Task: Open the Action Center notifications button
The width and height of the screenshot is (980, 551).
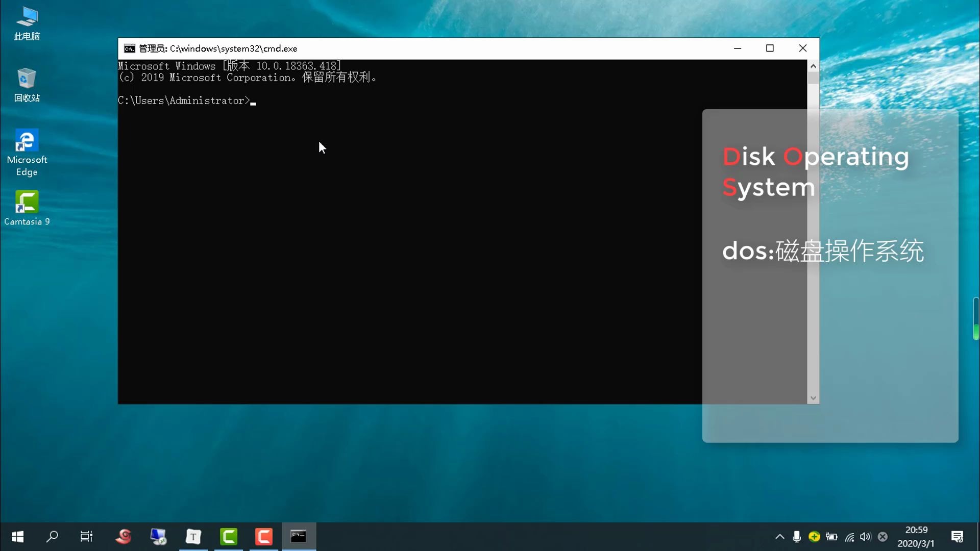Action: (957, 537)
